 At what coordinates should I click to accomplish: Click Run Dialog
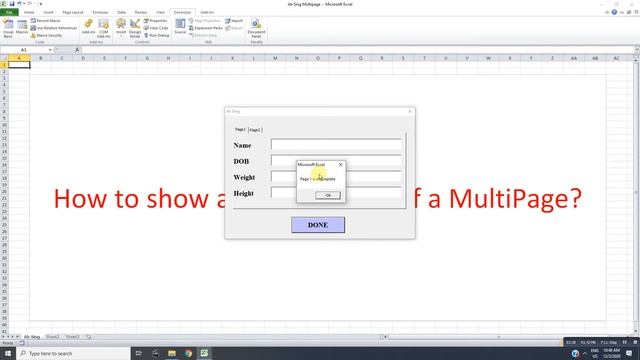pyautogui.click(x=156, y=36)
